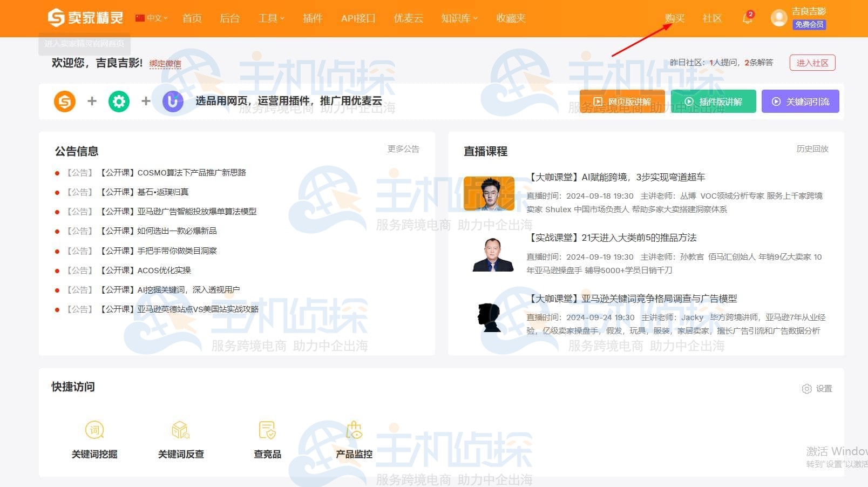868x487 pixels.
Task: Click the China flag icon near 中文
Action: pos(140,17)
